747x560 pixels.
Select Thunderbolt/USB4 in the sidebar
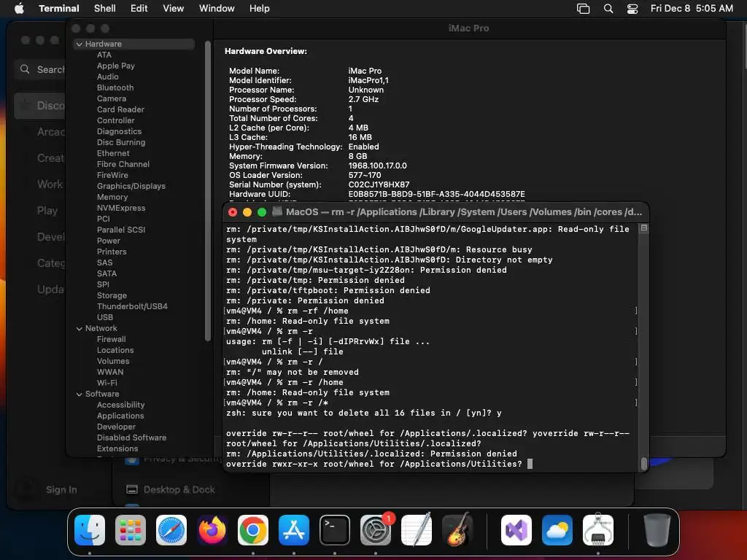tap(132, 306)
